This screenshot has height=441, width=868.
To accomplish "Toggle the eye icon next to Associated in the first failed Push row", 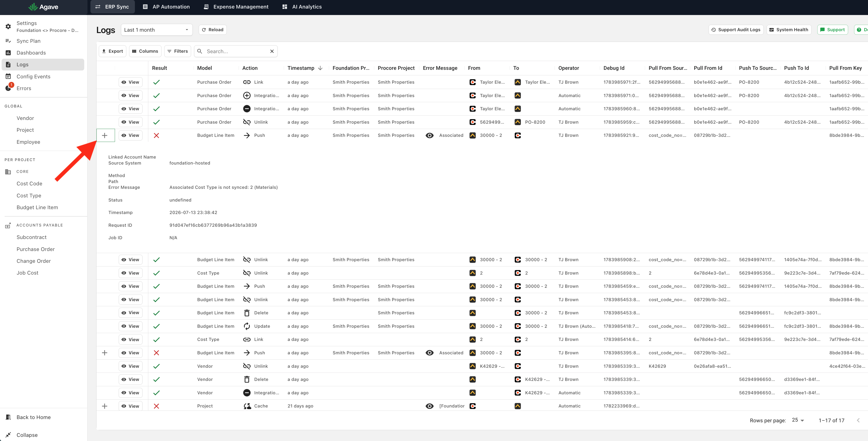I will tap(429, 135).
